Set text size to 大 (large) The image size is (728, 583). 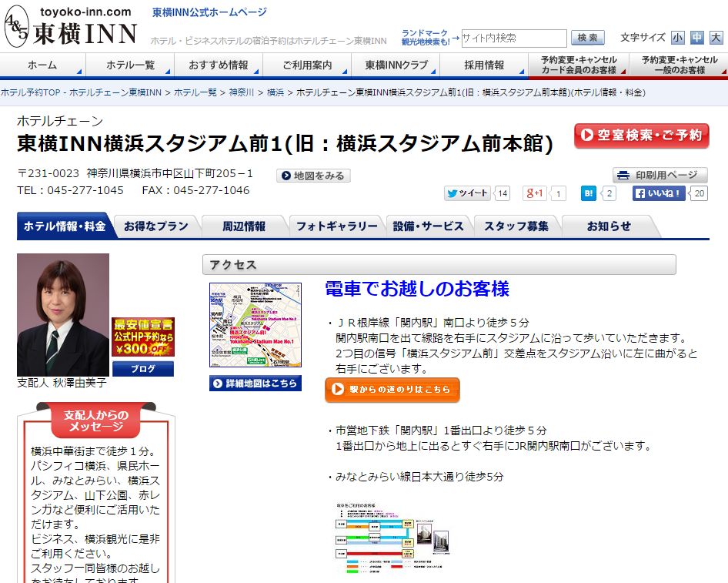coord(716,38)
